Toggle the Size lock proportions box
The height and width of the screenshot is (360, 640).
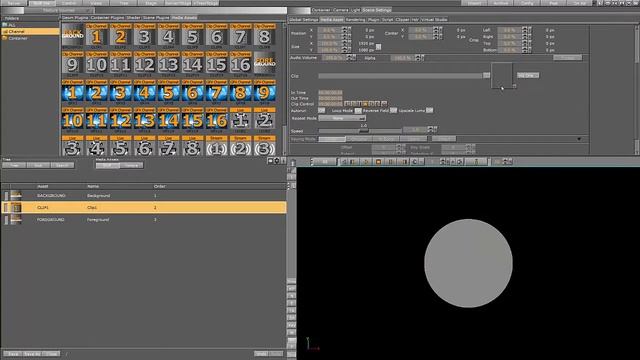tap(378, 47)
